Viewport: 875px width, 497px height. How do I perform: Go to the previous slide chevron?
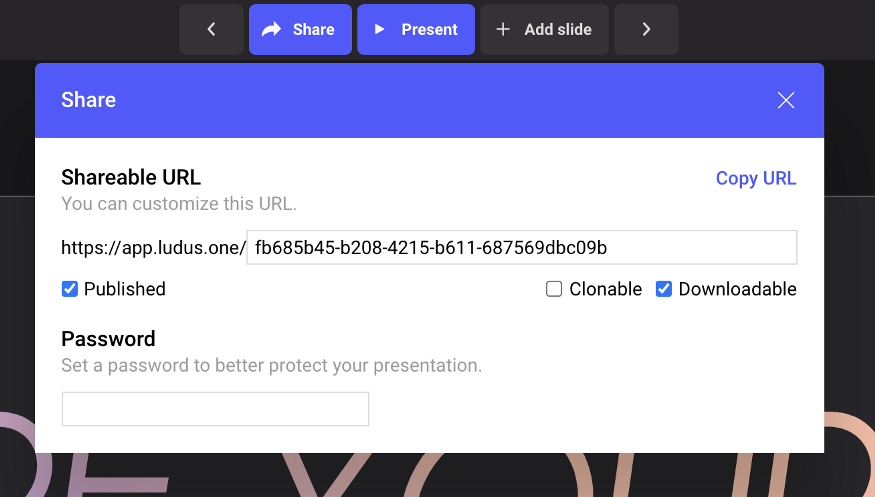(x=211, y=30)
